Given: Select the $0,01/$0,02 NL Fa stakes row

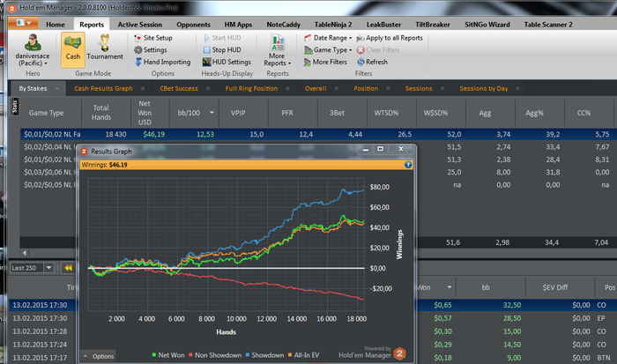Looking at the screenshot, I should (318, 134).
